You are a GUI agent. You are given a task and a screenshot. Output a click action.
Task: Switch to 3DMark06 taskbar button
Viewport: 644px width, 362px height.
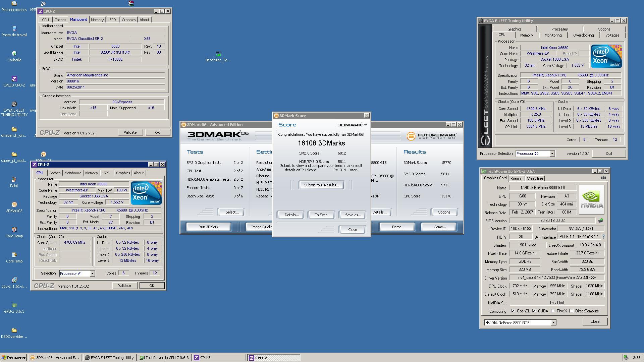tap(55, 358)
